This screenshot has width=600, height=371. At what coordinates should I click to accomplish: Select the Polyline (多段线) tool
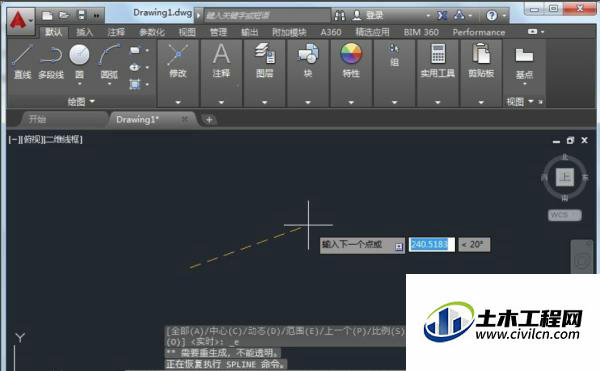pyautogui.click(x=51, y=61)
